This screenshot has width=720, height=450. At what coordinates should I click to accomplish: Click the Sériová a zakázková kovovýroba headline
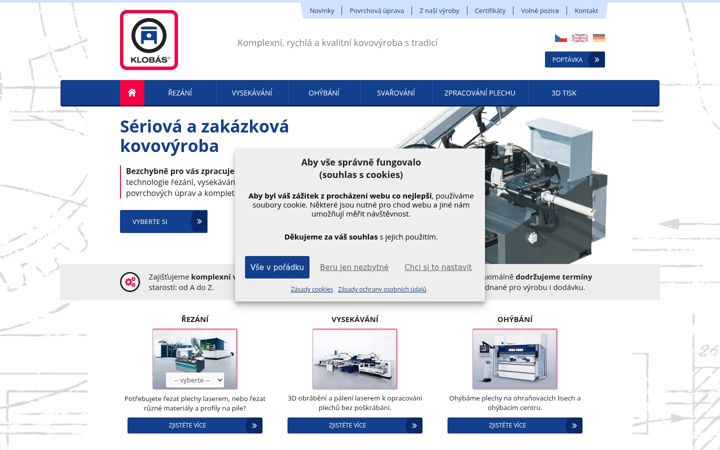coord(204,136)
